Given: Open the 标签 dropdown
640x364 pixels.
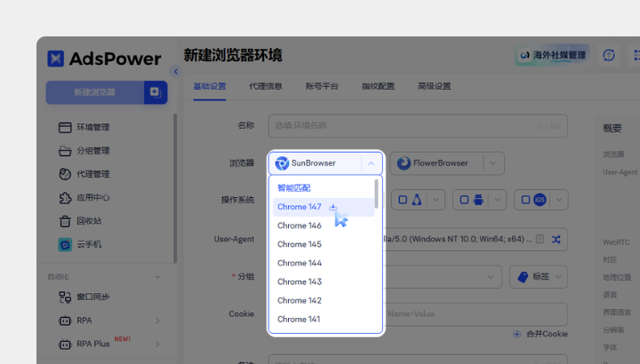Looking at the screenshot, I should click(539, 277).
